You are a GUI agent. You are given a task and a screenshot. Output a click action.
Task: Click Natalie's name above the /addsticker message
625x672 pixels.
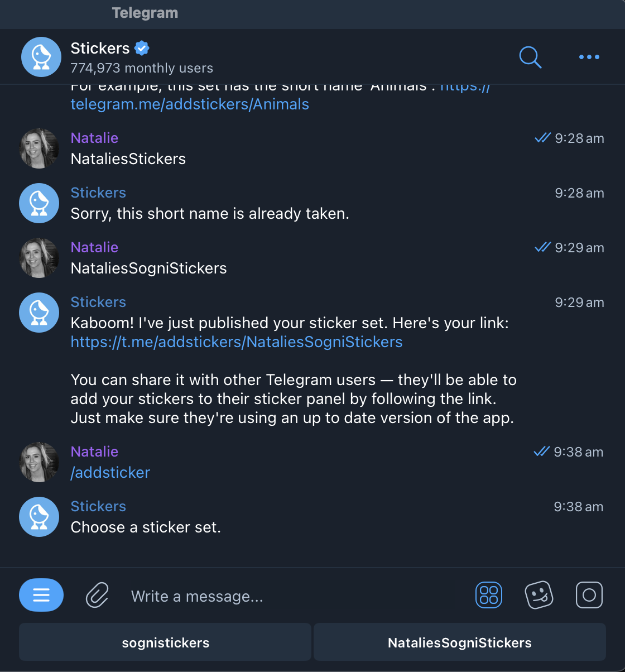click(x=94, y=452)
